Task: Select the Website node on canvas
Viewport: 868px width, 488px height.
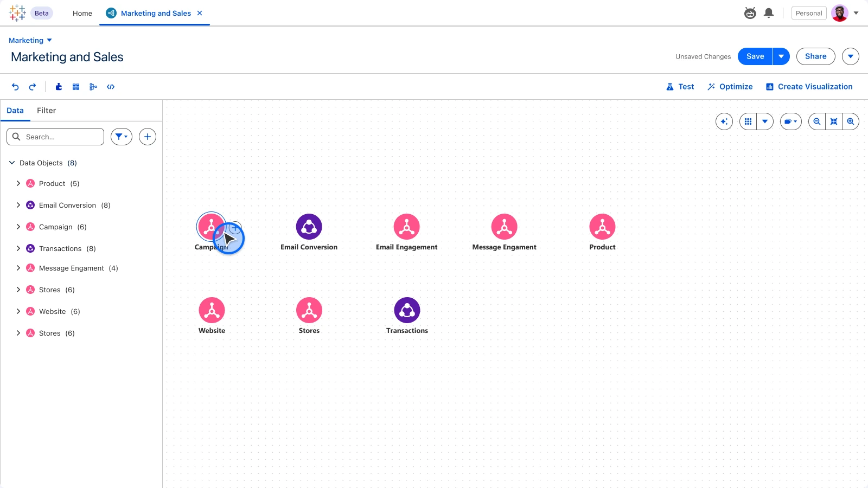Action: pos(212,310)
